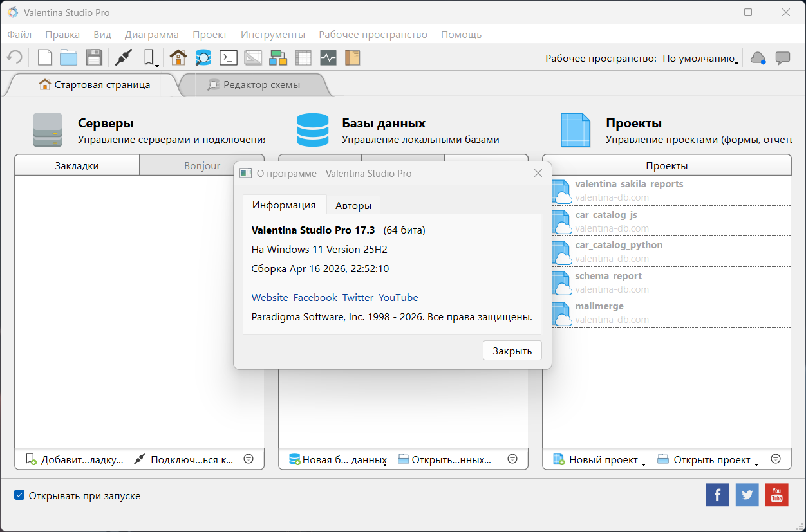The image size is (806, 532).
Task: Click the cloud icon near workspace selector
Action: [758, 58]
